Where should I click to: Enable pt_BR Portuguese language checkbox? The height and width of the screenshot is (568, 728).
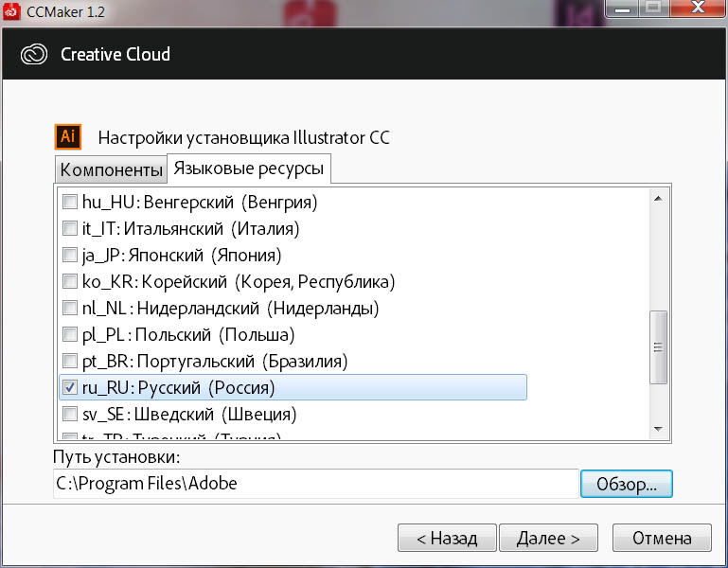pos(70,361)
